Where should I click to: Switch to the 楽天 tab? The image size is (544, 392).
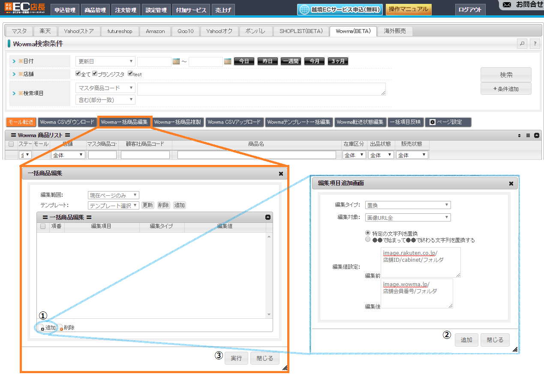[45, 31]
